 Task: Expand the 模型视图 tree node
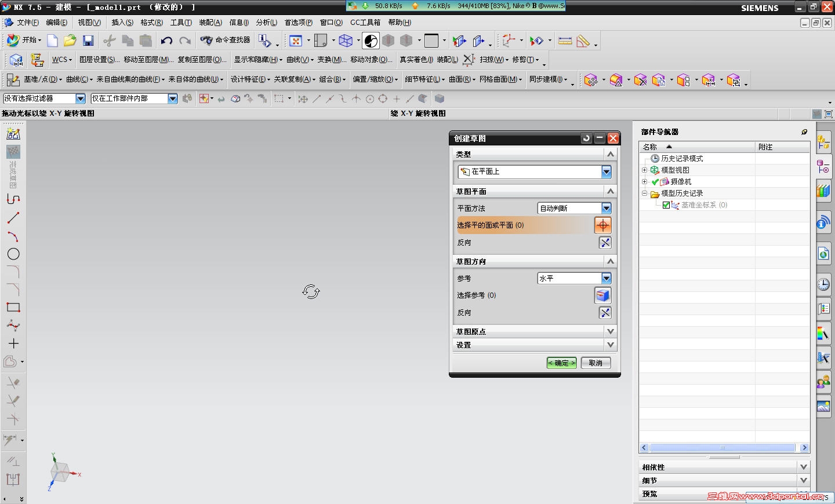(644, 170)
